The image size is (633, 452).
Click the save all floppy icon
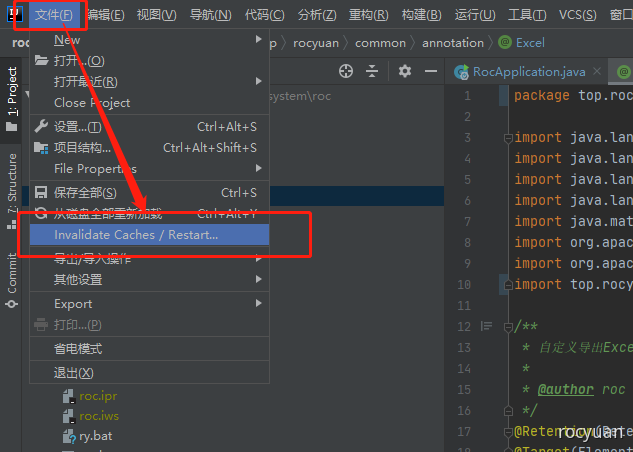pyautogui.click(x=41, y=193)
